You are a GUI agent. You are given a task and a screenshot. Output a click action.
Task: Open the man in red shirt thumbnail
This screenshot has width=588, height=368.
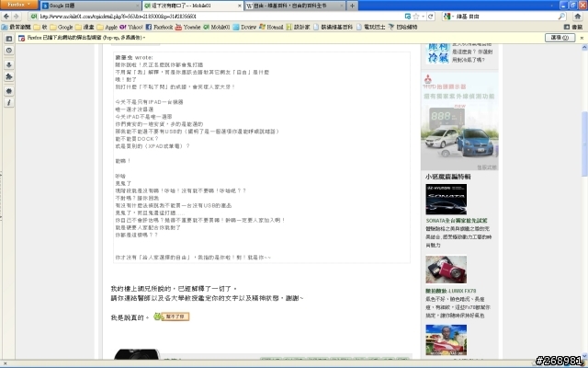tap(447, 339)
